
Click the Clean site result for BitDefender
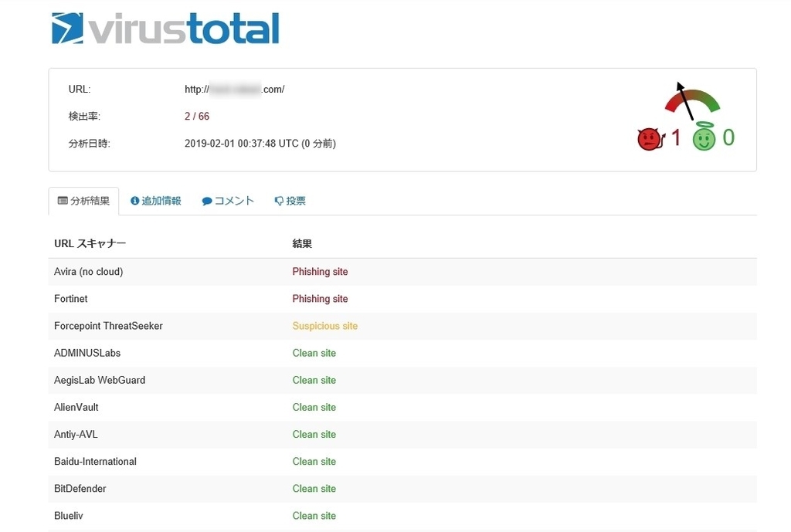point(314,489)
